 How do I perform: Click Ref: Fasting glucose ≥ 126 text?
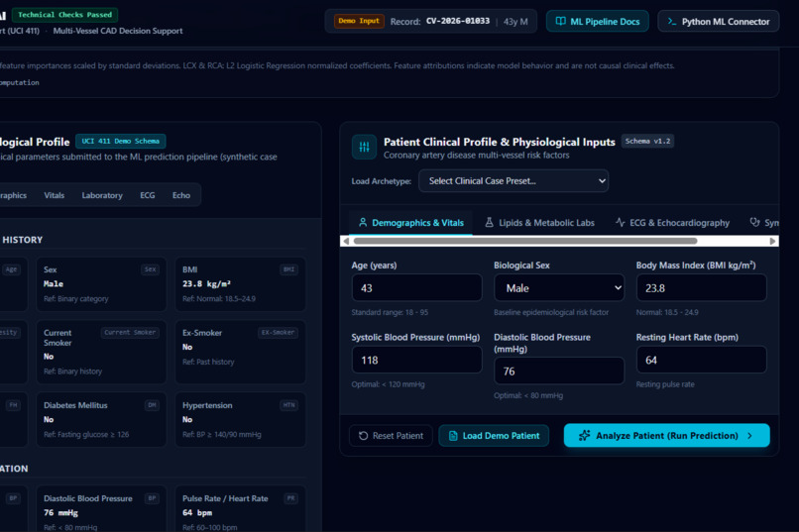pos(86,434)
